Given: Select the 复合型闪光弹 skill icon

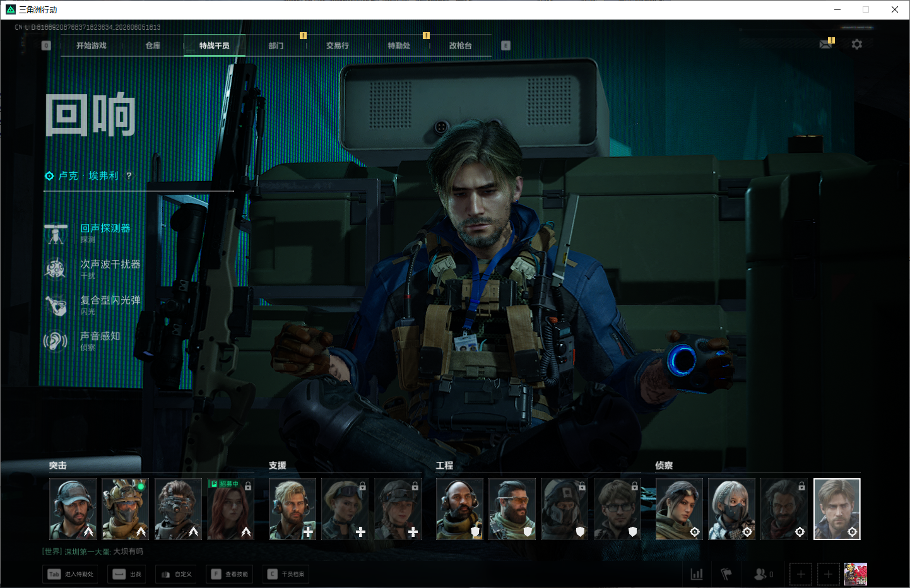Looking at the screenshot, I should (56, 305).
